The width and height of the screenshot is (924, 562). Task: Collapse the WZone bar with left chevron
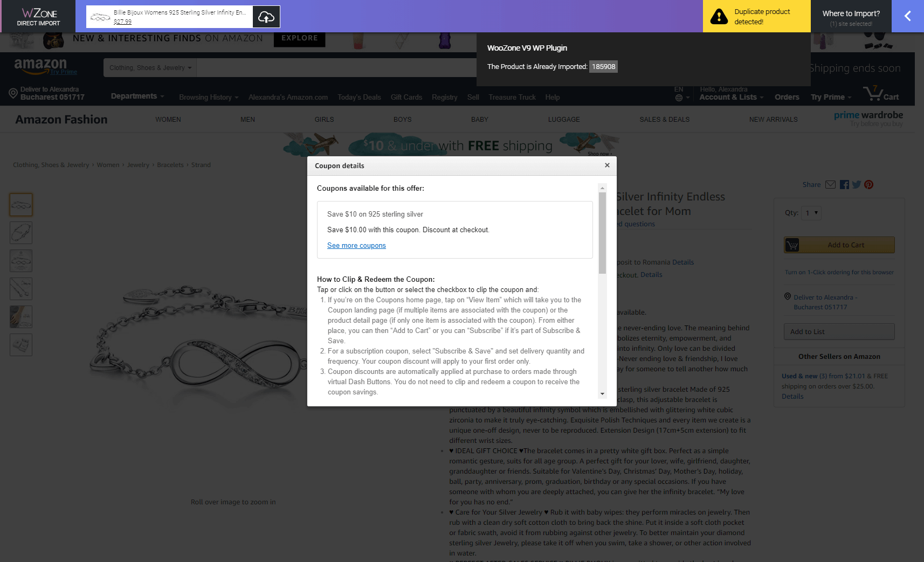click(908, 16)
